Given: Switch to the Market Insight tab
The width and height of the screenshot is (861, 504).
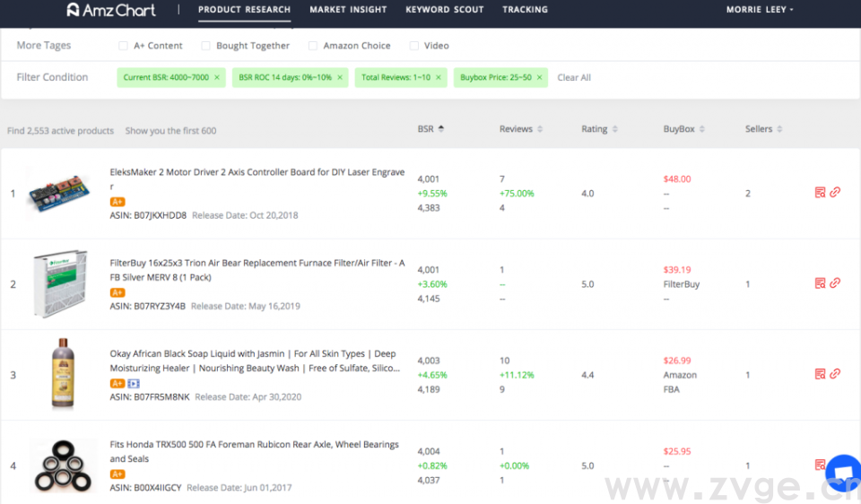Looking at the screenshot, I should click(348, 10).
